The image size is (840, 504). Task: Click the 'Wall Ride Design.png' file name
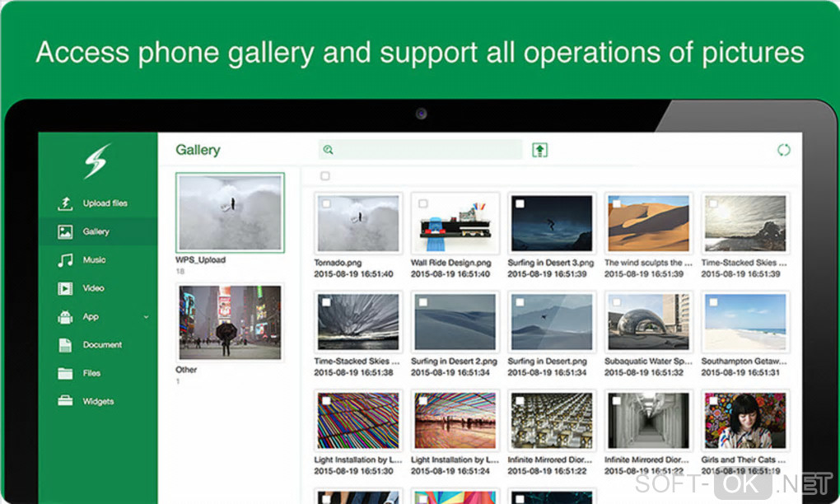(x=451, y=263)
